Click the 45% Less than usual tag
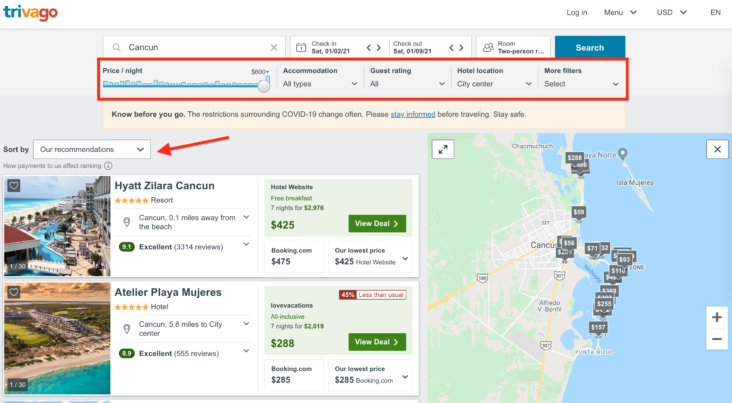Image resolution: width=732 pixels, height=403 pixels. coord(373,295)
